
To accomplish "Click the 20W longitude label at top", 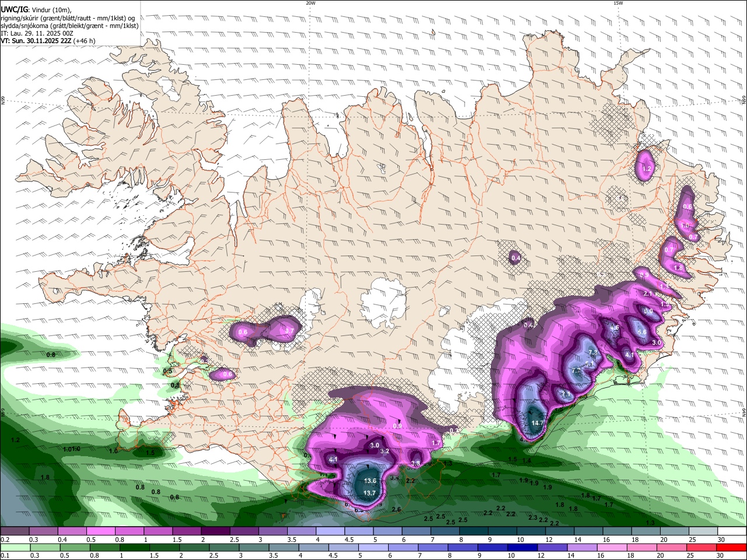I will pos(310,3).
